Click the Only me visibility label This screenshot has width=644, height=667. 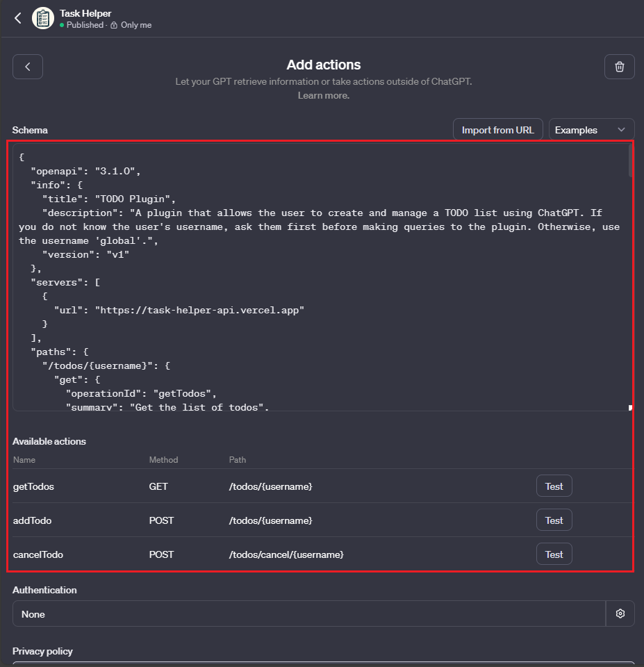136,25
